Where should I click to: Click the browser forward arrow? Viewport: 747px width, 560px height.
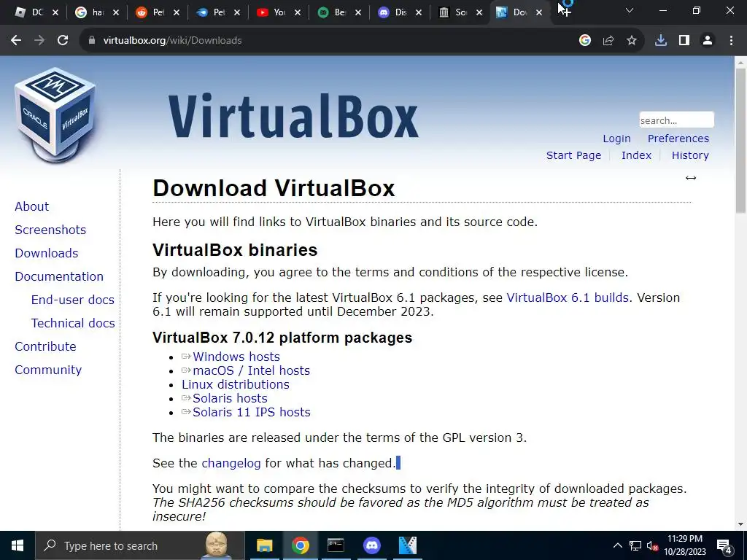[39, 41]
